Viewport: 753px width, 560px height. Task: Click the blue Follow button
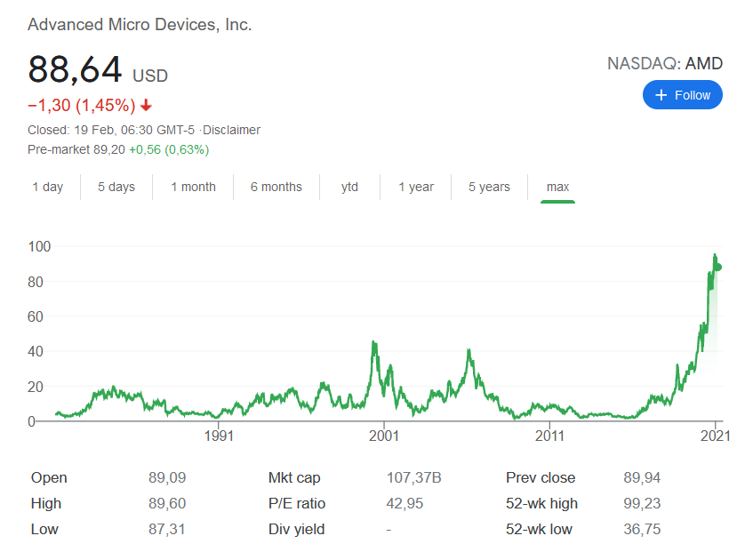683,95
